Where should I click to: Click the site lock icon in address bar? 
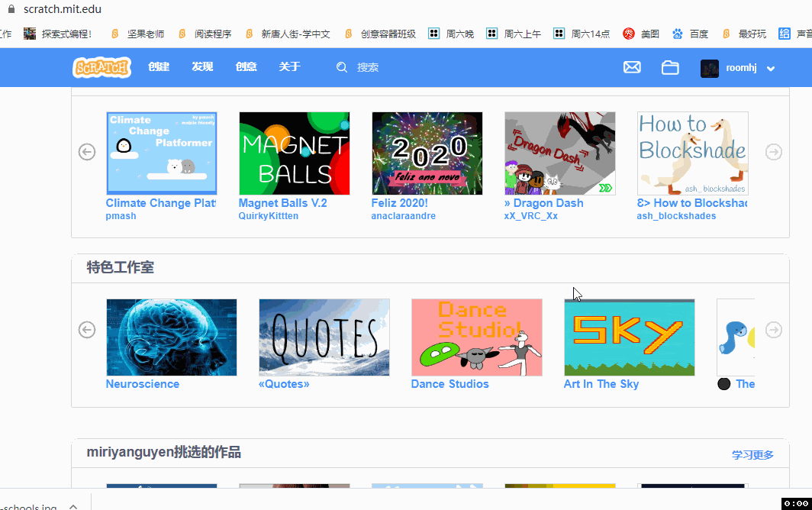point(11,9)
